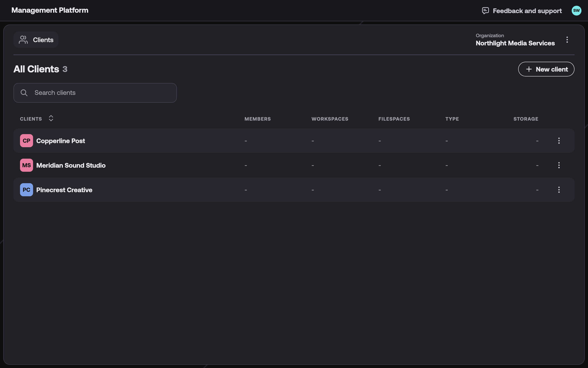Select the Clients tab

[x=36, y=40]
